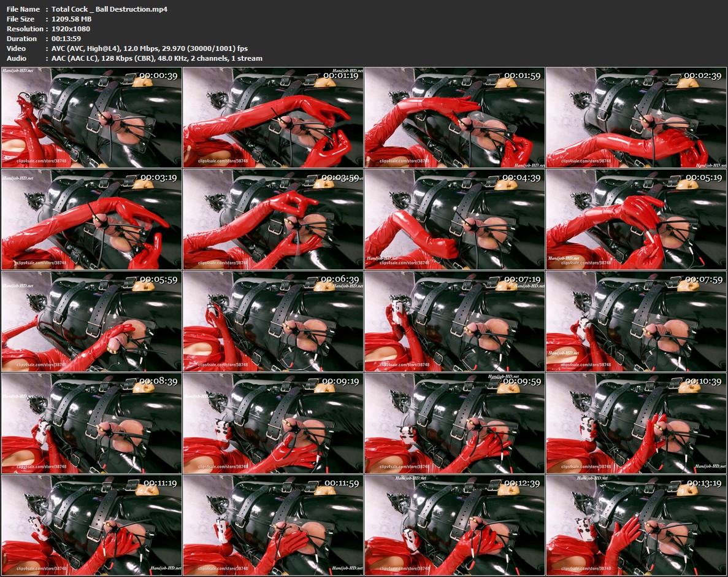This screenshot has width=728, height=577.
Task: Click the Duration value 00:13:59
Action: coord(66,39)
